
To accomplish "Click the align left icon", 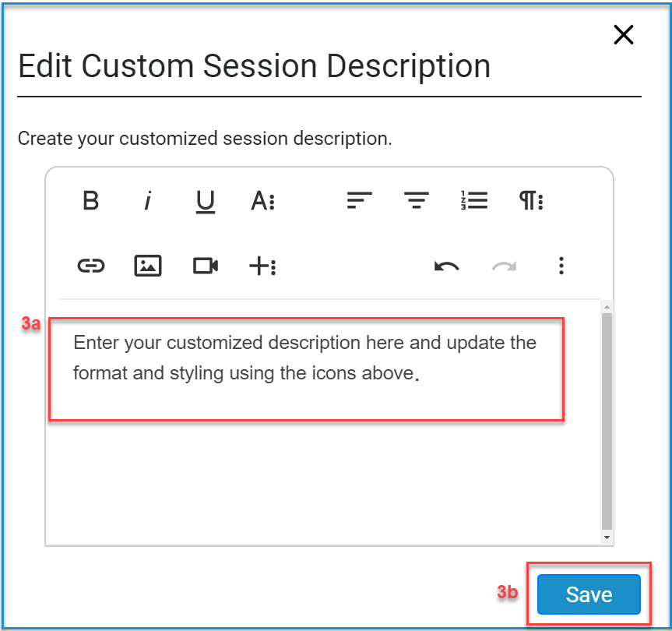I will [x=359, y=200].
